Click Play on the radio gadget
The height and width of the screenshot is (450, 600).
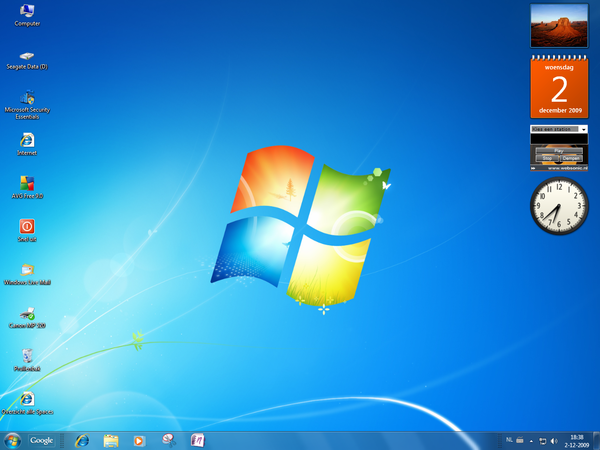click(559, 151)
